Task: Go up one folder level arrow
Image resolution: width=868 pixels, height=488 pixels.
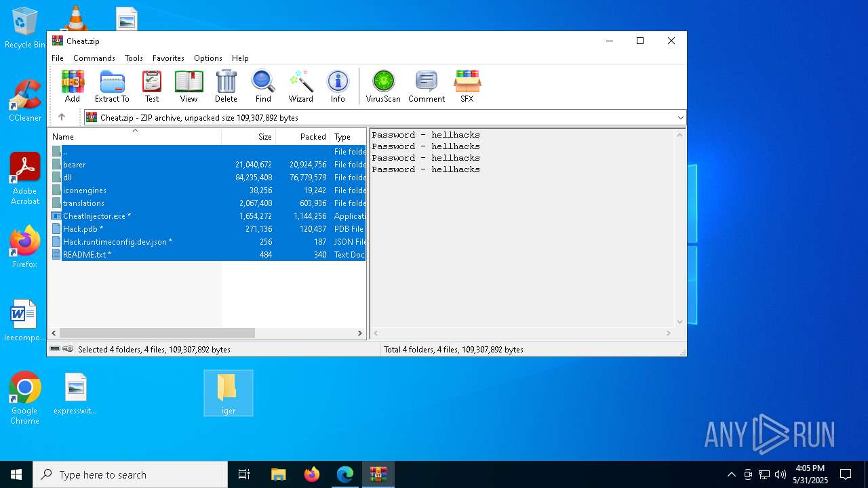Action: coord(62,117)
